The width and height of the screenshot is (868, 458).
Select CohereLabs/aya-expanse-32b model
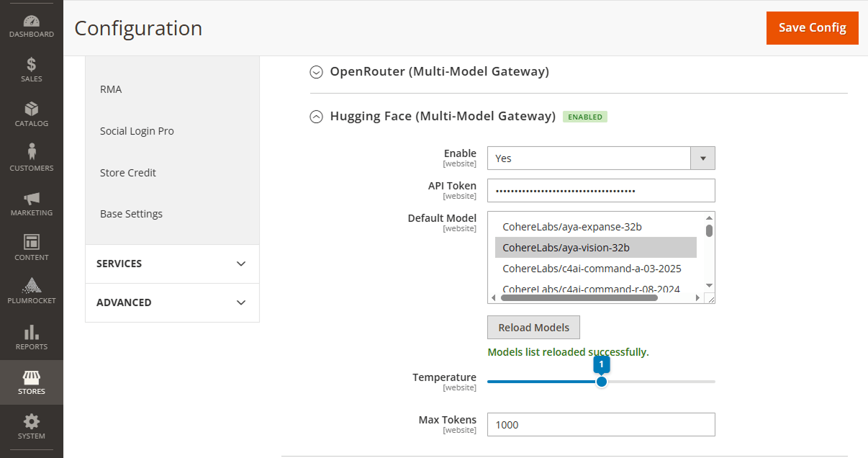596,227
